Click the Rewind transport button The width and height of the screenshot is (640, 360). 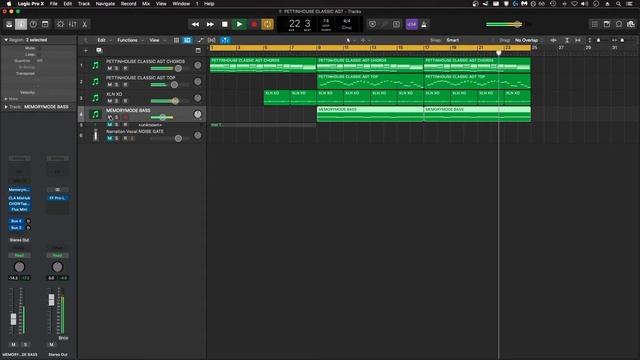click(x=196, y=24)
